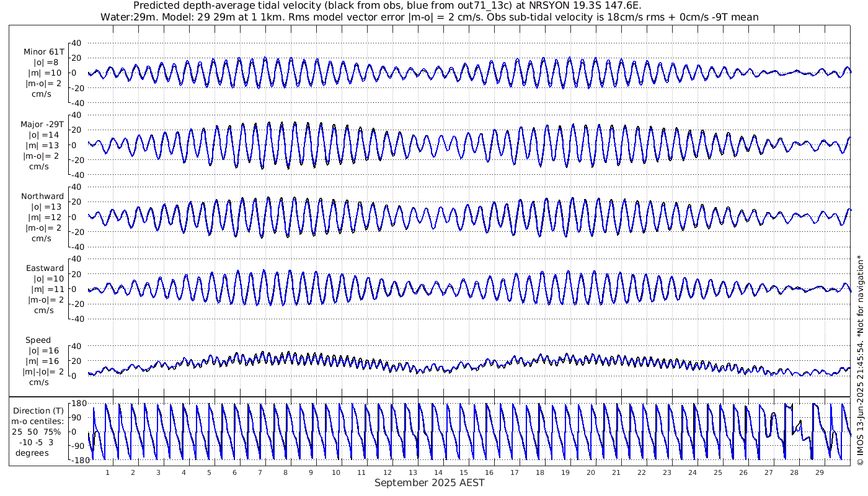
Task: Select the "|m| =13" value under Major -29T
Action: point(44,145)
